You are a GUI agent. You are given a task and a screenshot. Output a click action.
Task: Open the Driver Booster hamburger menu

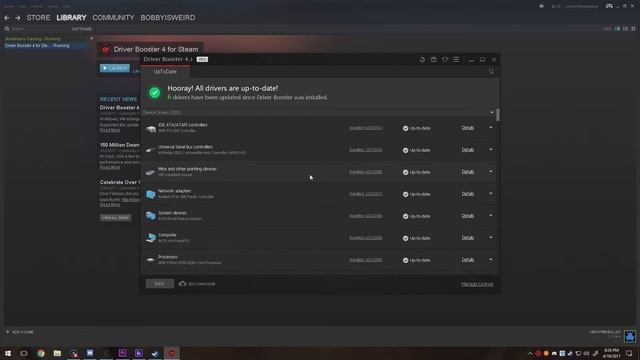(456, 60)
